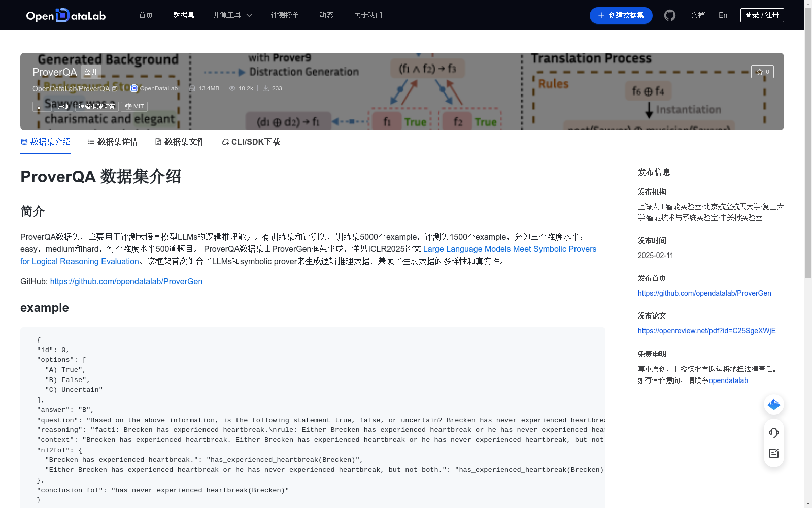Click the database icon beside 数据集介绍

[24, 142]
